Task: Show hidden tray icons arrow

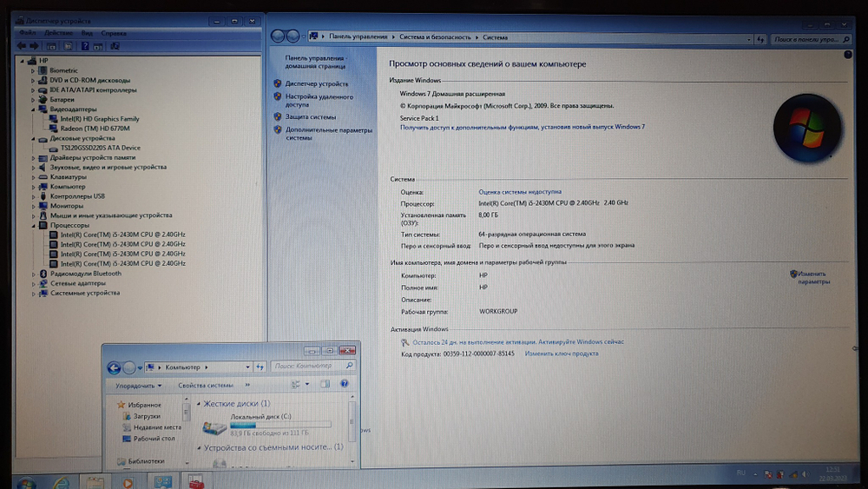Action: point(755,474)
